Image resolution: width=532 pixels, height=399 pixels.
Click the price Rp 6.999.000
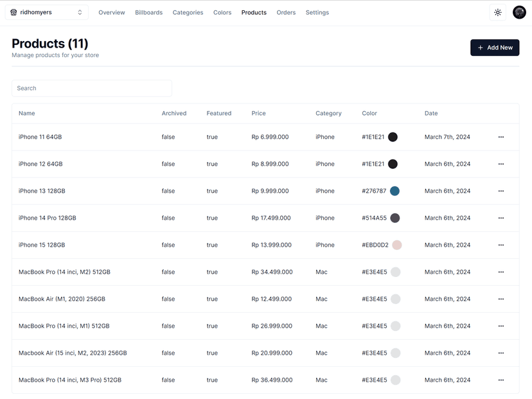pyautogui.click(x=270, y=137)
